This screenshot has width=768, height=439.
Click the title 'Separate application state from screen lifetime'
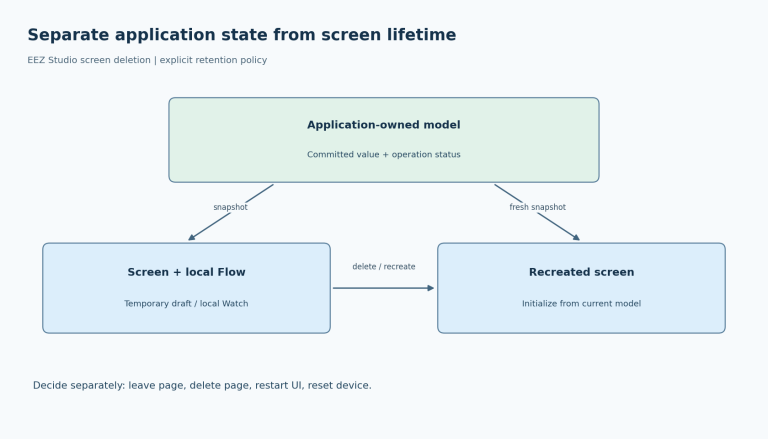click(x=241, y=35)
